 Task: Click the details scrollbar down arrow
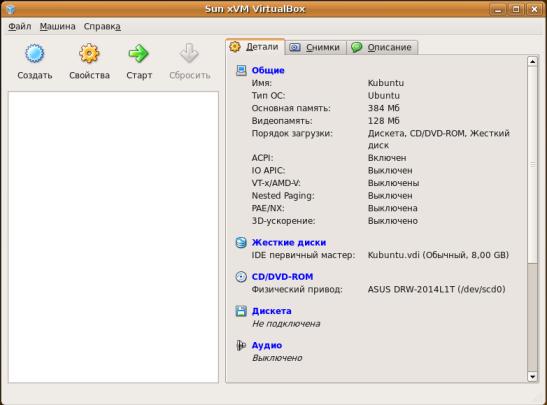532,376
